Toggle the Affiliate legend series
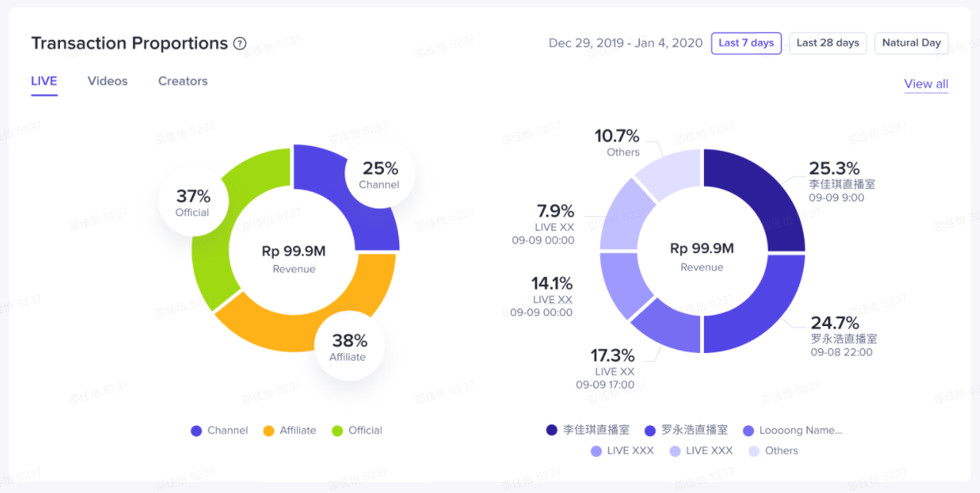Viewport: 980px width, 493px height. [x=289, y=431]
